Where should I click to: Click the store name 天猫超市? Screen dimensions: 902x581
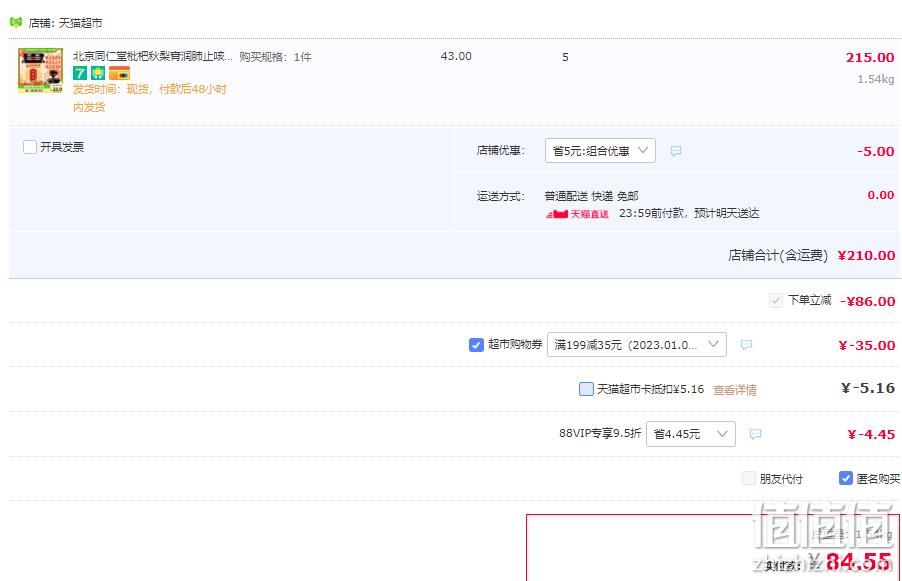coord(81,23)
